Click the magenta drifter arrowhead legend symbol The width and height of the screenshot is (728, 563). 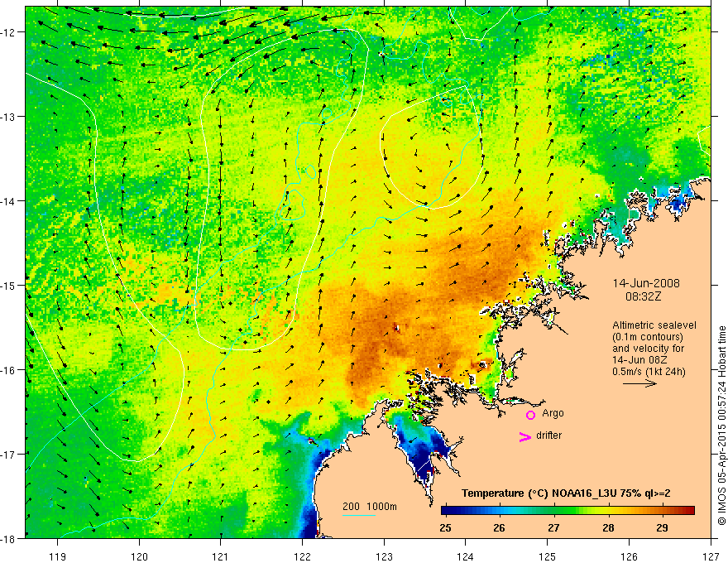click(525, 436)
